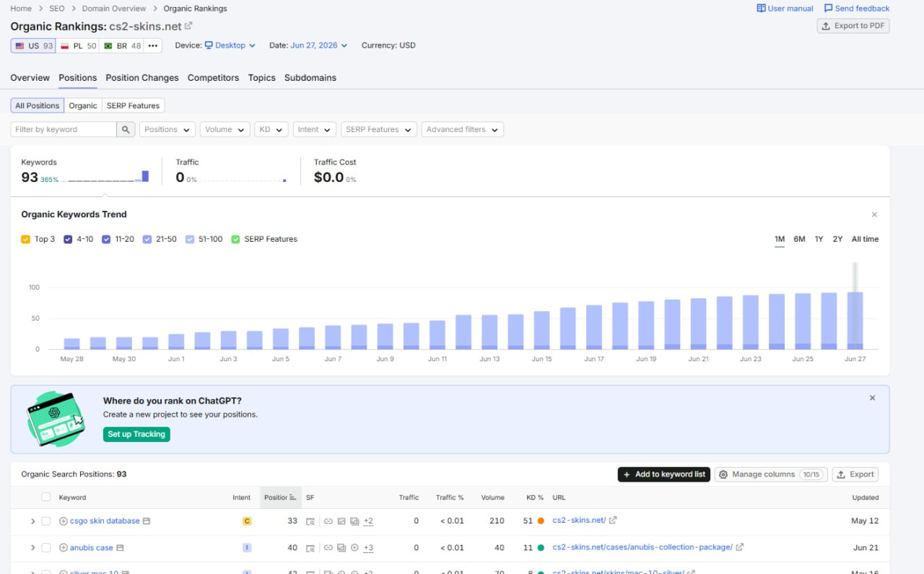
Task: Close the Organic Keywords Trend panel
Action: point(874,214)
